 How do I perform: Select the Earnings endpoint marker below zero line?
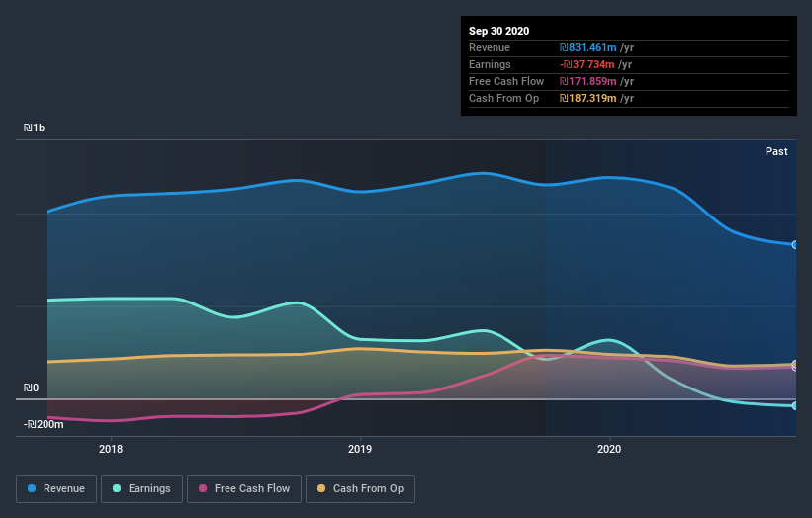795,405
